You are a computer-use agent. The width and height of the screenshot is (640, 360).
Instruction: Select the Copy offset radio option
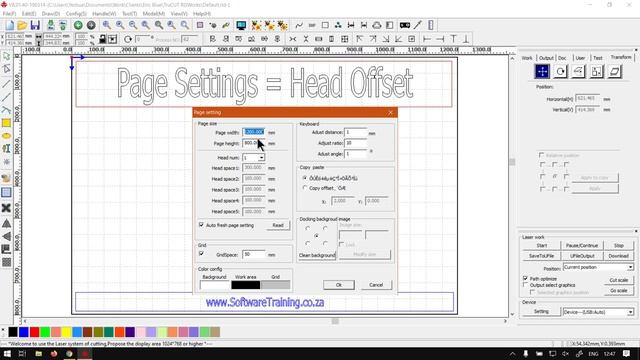pos(304,188)
